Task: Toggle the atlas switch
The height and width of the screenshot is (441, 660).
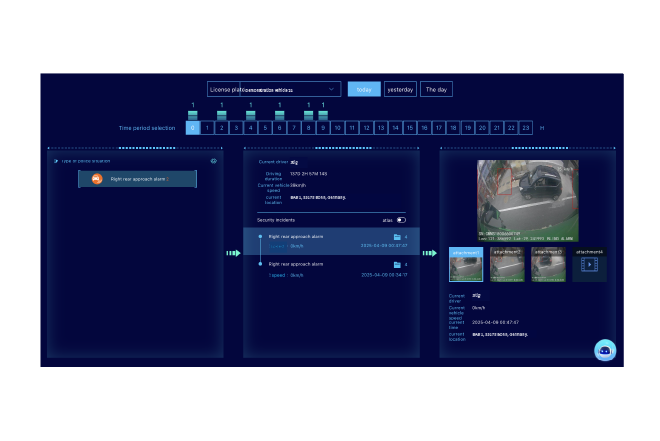Action: (401, 220)
